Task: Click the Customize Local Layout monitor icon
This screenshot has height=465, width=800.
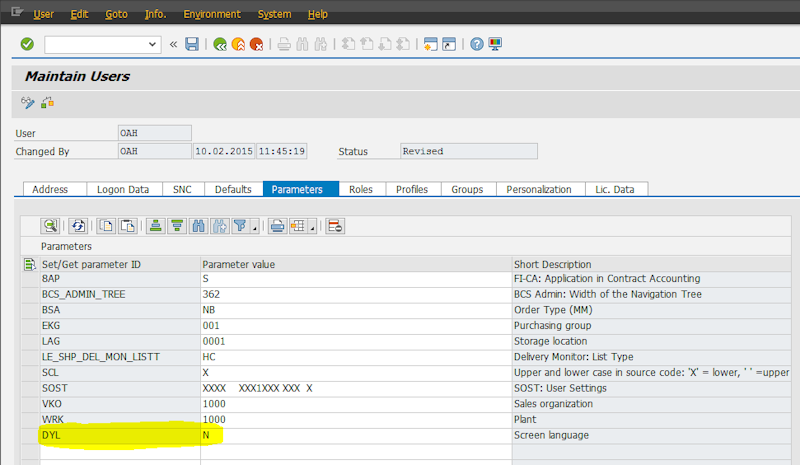Action: tap(495, 44)
